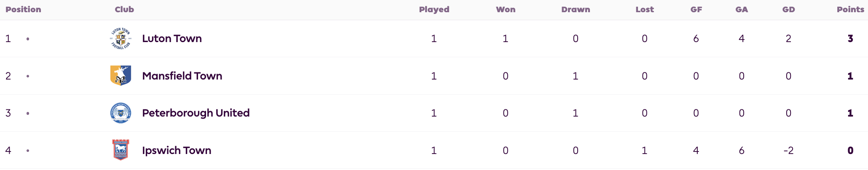Image resolution: width=868 pixels, height=170 pixels.
Task: Select the Position column header
Action: point(23,9)
